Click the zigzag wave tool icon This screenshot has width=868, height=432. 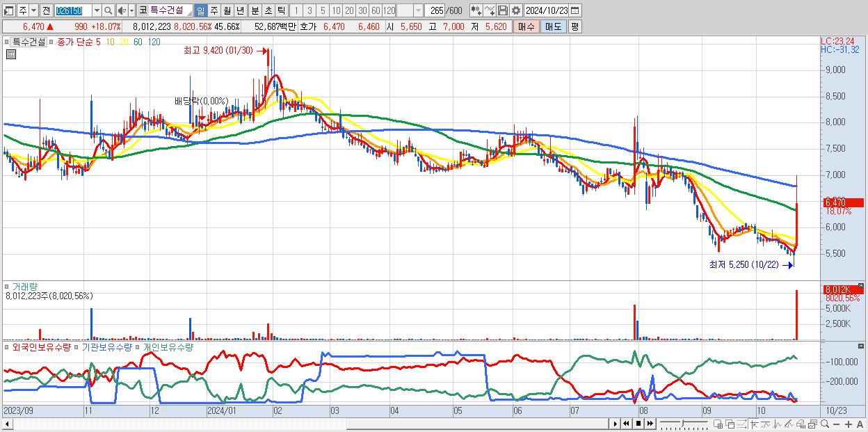[x=778, y=424]
